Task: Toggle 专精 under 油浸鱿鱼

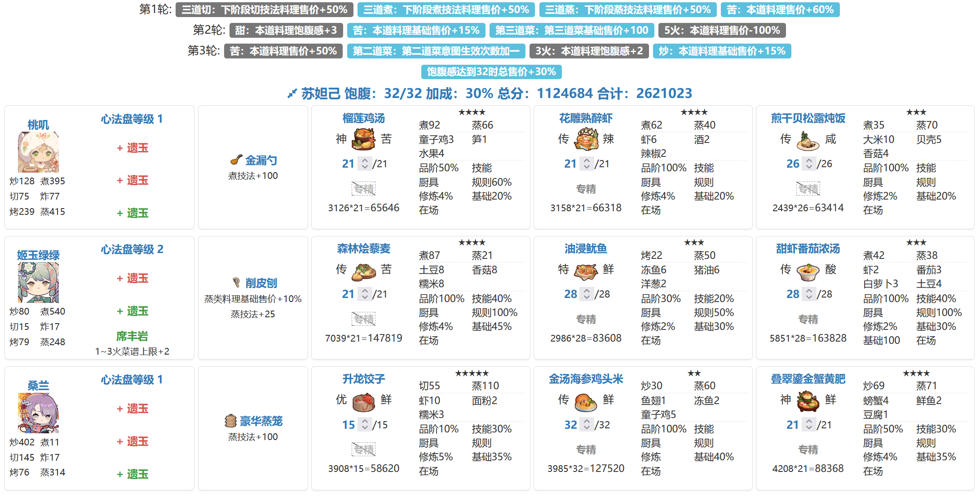Action: tap(586, 320)
